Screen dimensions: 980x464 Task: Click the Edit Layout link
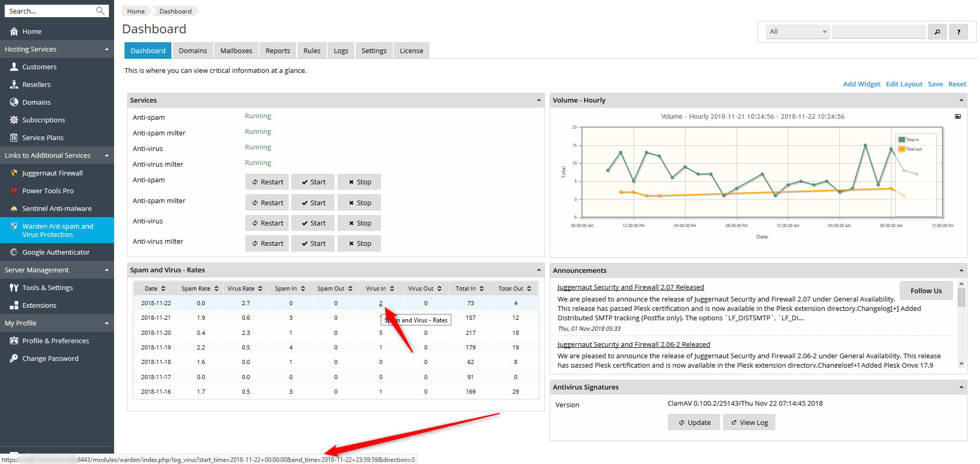coord(904,84)
